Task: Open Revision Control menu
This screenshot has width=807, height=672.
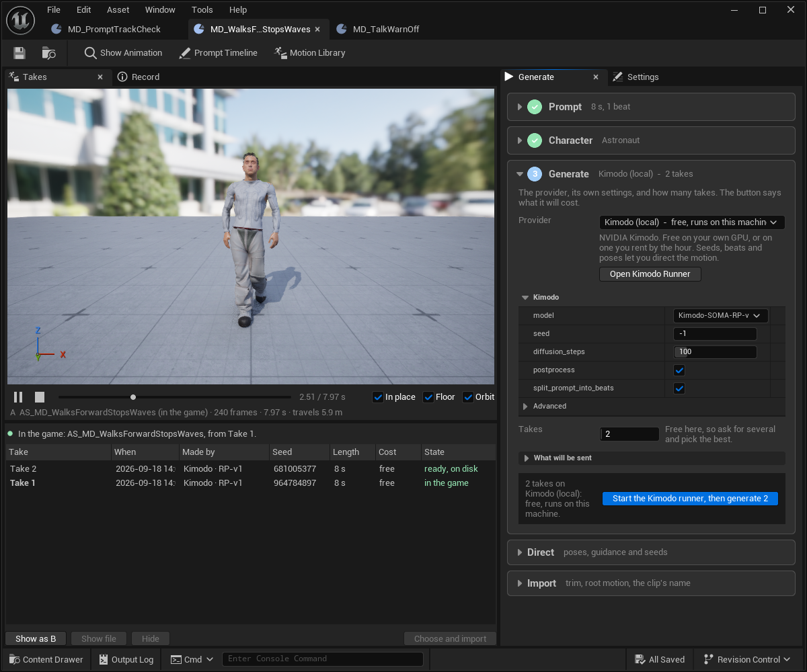Action: [x=748, y=659]
